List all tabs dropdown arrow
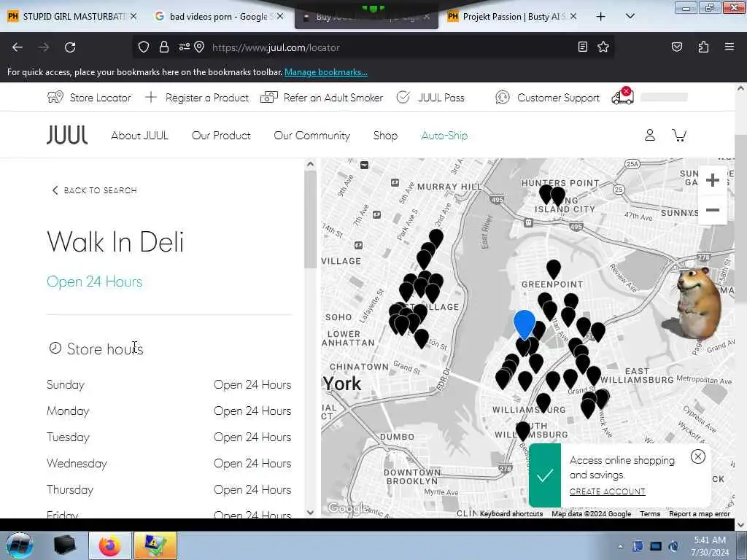Image resolution: width=747 pixels, height=560 pixels. tap(630, 16)
